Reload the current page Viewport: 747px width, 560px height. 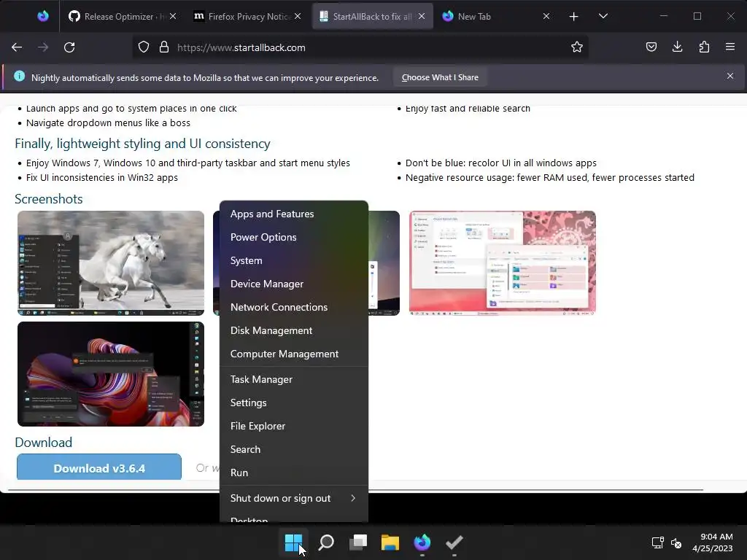point(69,47)
